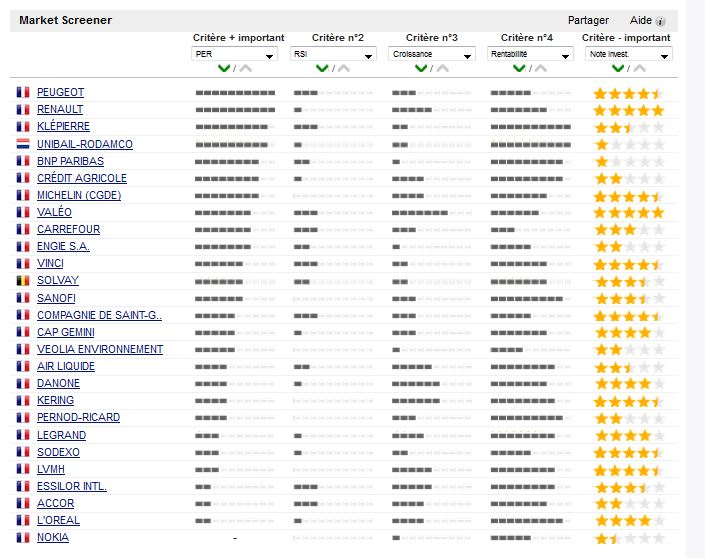705x558 pixels.
Task: Open the CRÉDIT AGRICOLE stock link
Action: (x=82, y=178)
